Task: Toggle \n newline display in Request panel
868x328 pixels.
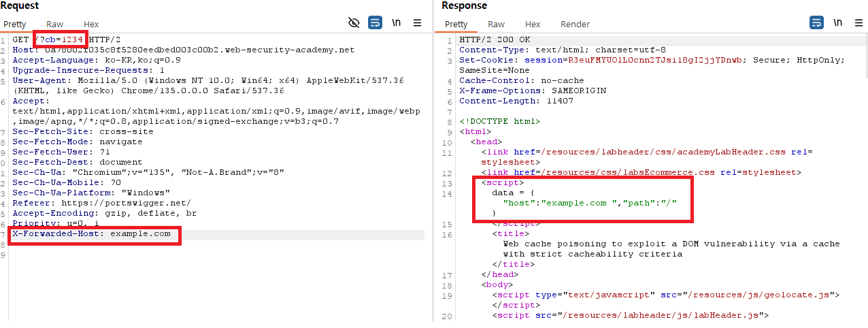Action: click(396, 22)
